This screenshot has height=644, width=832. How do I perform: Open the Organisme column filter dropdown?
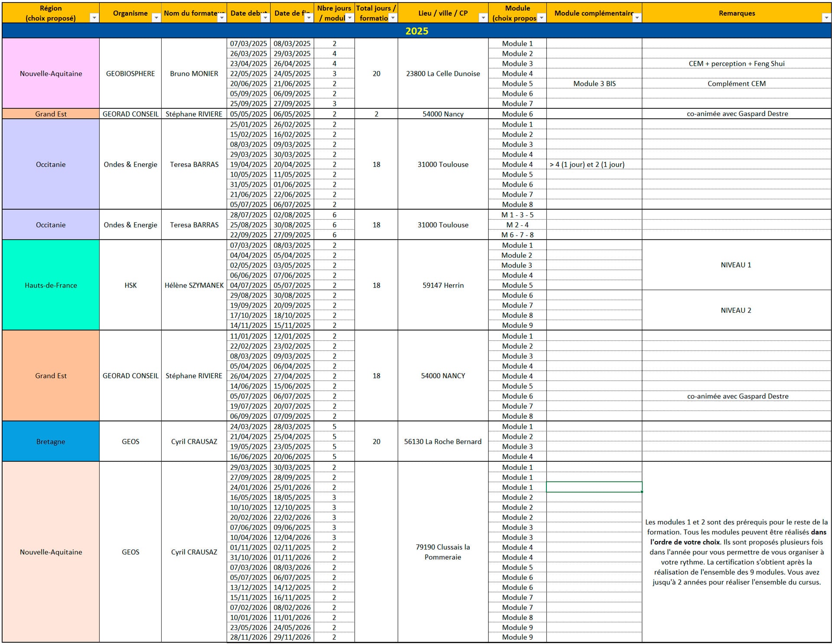coord(156,18)
